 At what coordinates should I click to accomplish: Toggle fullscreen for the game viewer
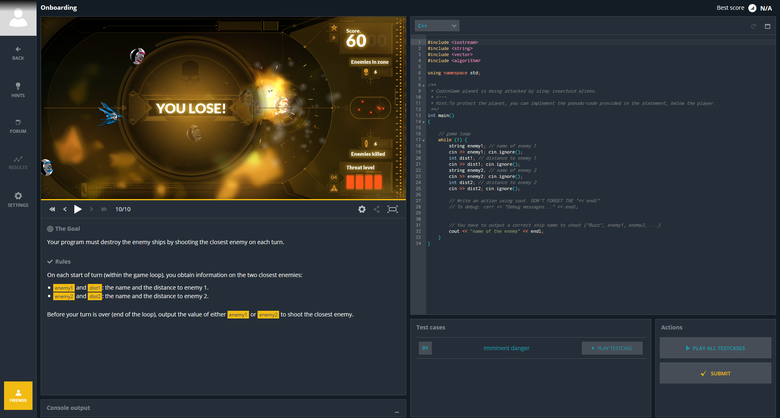click(x=392, y=209)
